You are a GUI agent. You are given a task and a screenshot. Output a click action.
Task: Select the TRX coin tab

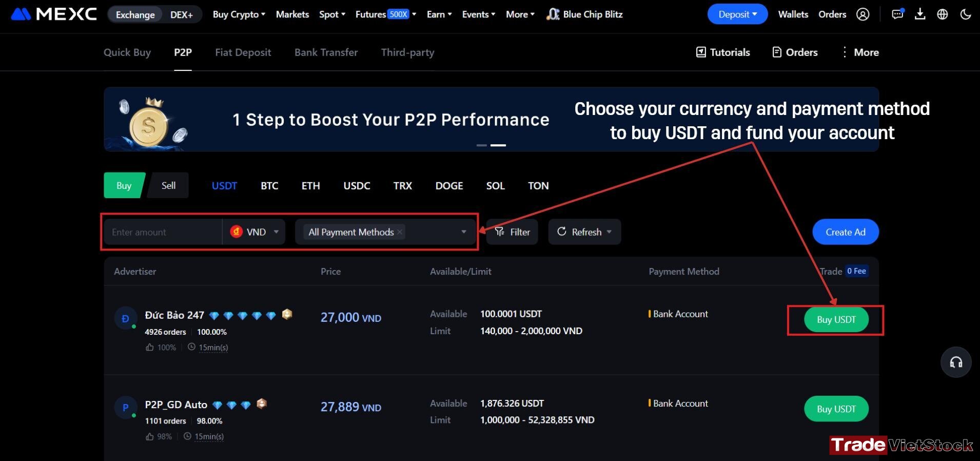coord(403,185)
